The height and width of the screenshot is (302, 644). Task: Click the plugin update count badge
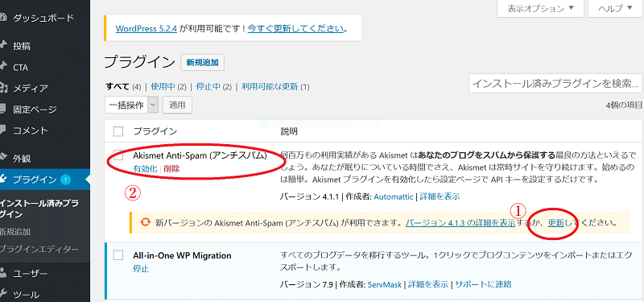(x=65, y=179)
